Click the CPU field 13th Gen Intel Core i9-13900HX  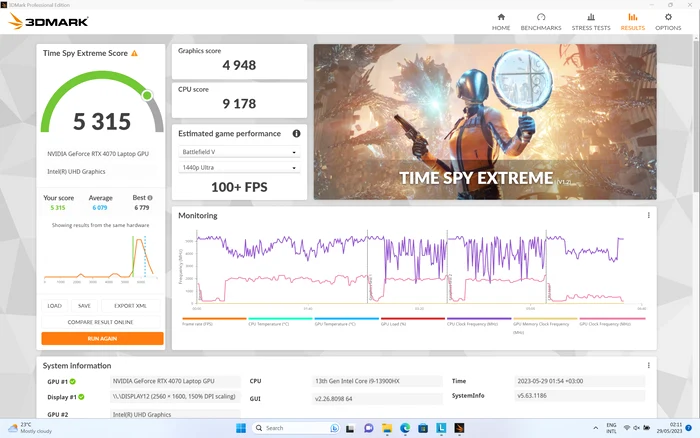coord(377,381)
